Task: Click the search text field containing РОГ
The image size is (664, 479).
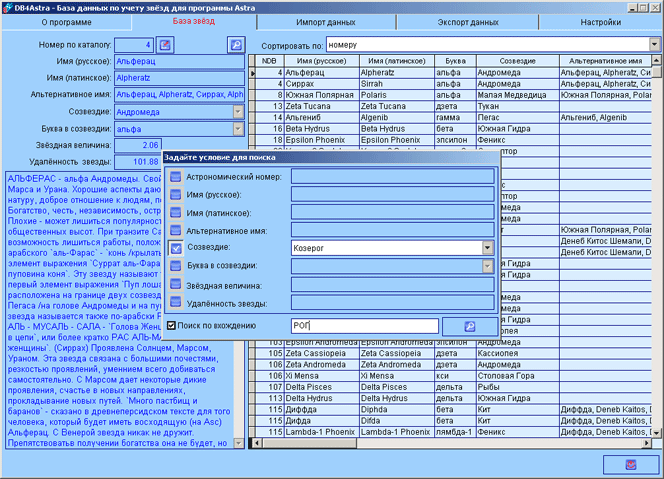Action: pyautogui.click(x=364, y=326)
